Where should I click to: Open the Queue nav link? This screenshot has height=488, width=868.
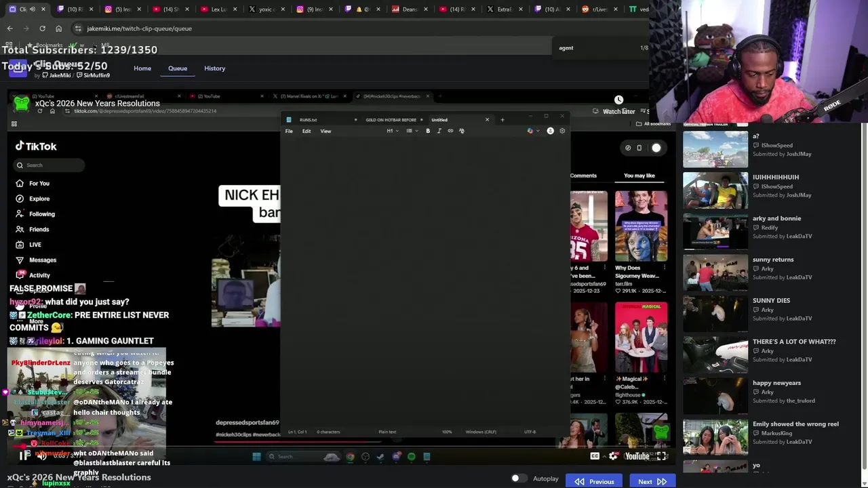tap(178, 68)
